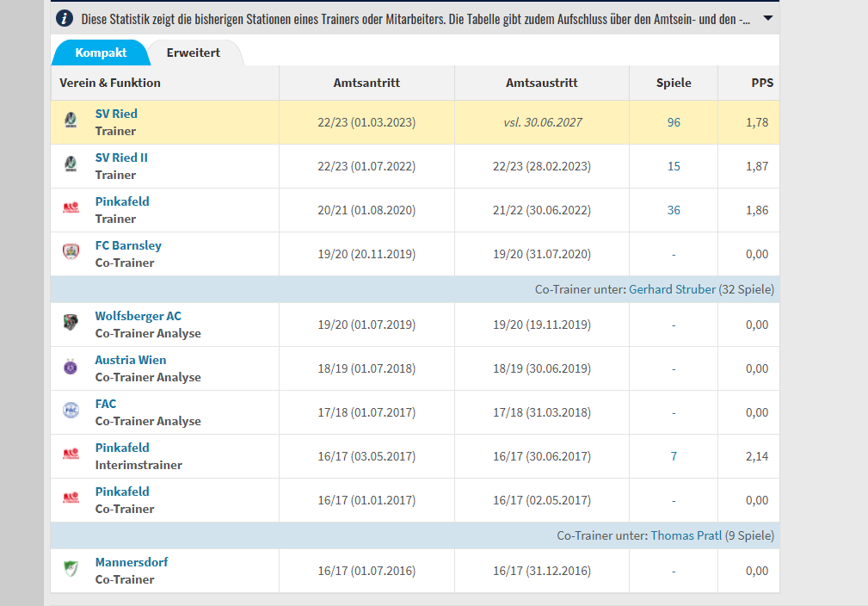
Task: Open the Wolfsberger AC club link
Action: pos(138,316)
